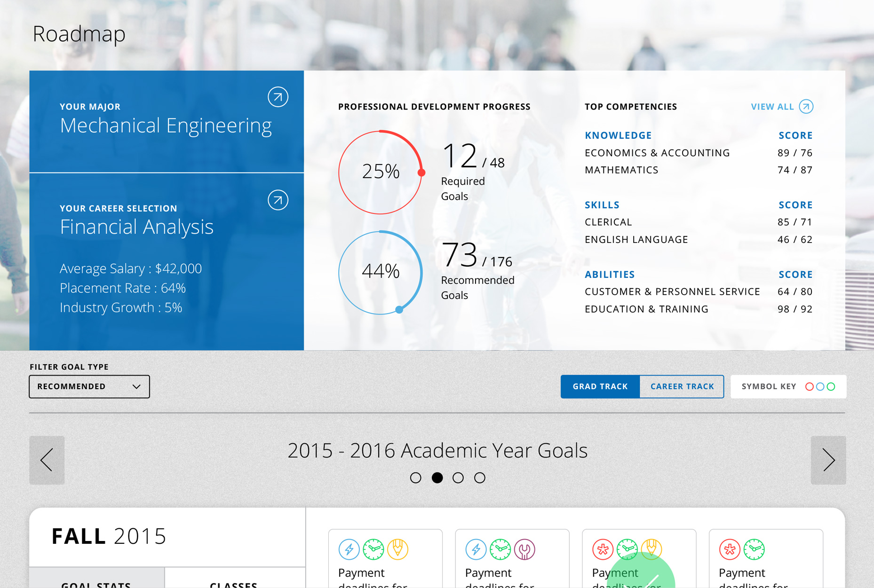The height and width of the screenshot is (588, 874).
Task: Click Placement Rate : 64% text
Action: pos(123,288)
